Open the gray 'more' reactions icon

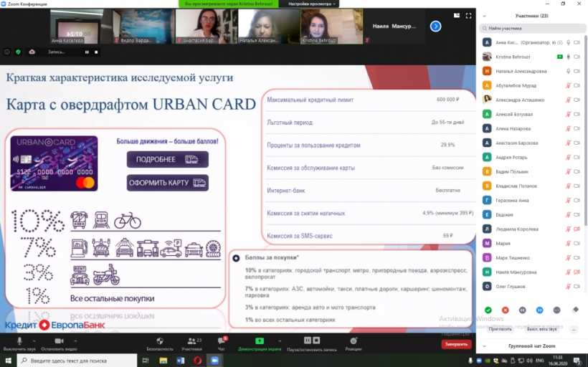tap(557, 310)
